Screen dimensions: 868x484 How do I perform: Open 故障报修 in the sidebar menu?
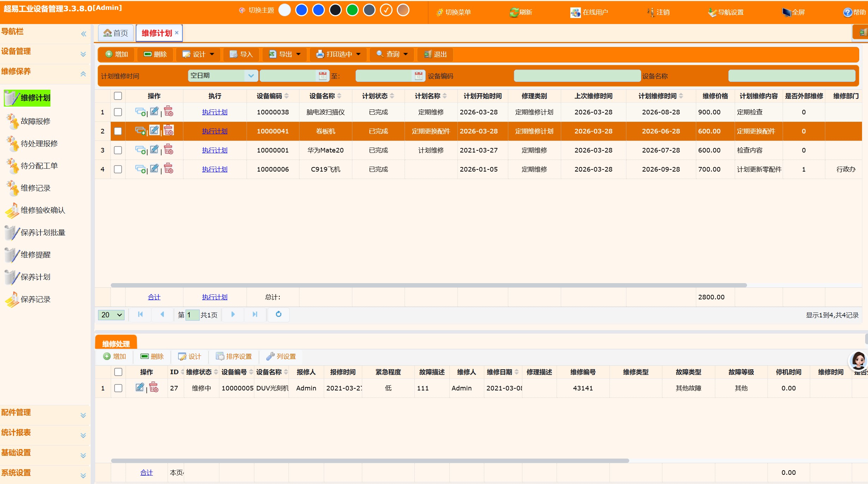tap(35, 121)
